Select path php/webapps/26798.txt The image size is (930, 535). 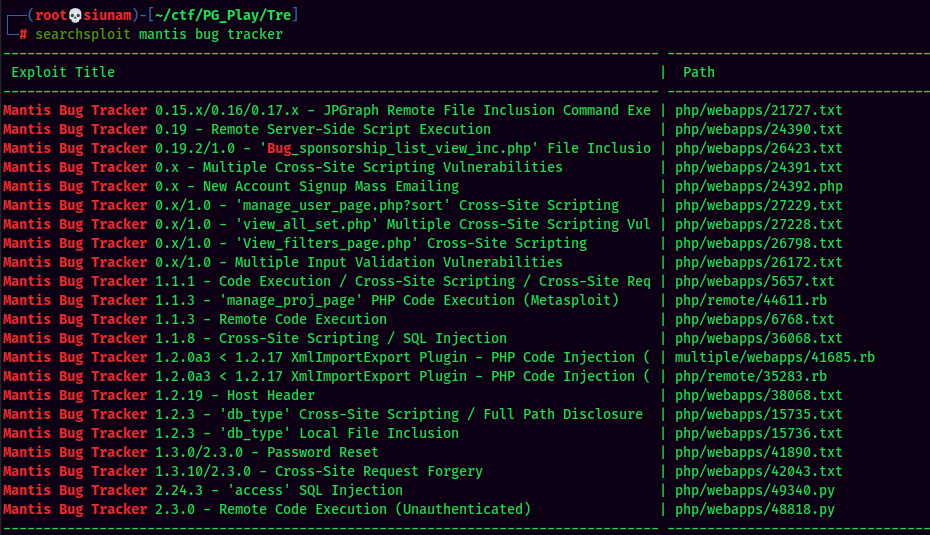click(759, 243)
